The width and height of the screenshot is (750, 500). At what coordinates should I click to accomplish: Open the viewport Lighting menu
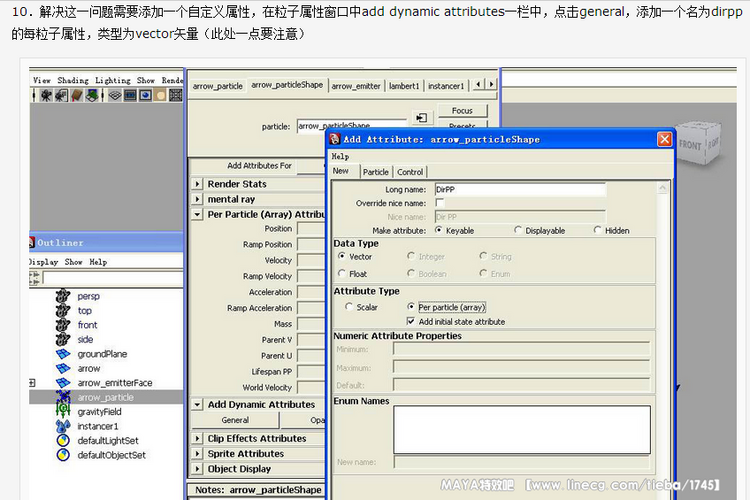click(113, 80)
